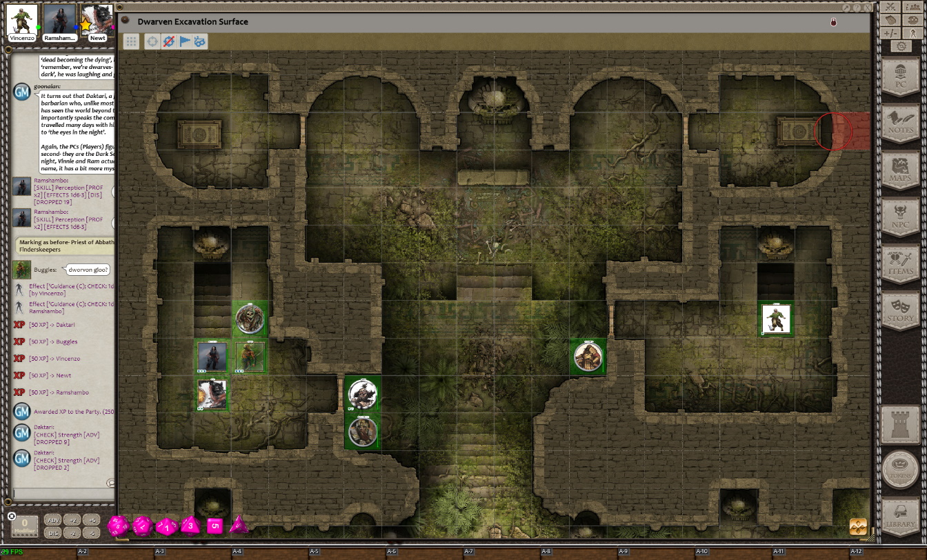Toggle the +5 modifier button
Viewport: 927px width, 560px height.
pyautogui.click(x=92, y=519)
